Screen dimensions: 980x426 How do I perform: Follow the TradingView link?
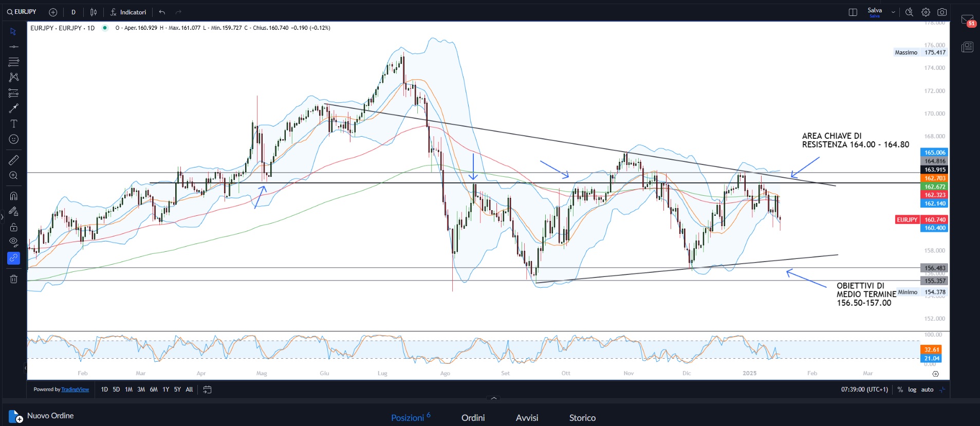pos(75,390)
